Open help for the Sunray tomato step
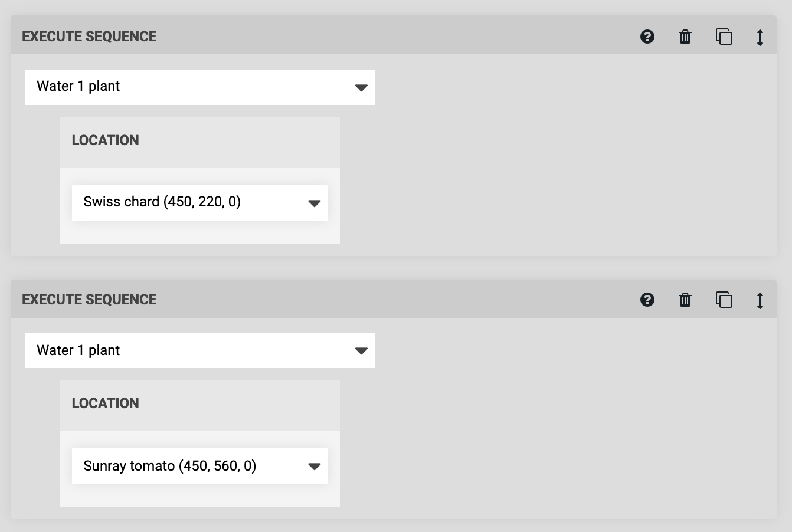Viewport: 792px width, 532px height. click(x=647, y=300)
